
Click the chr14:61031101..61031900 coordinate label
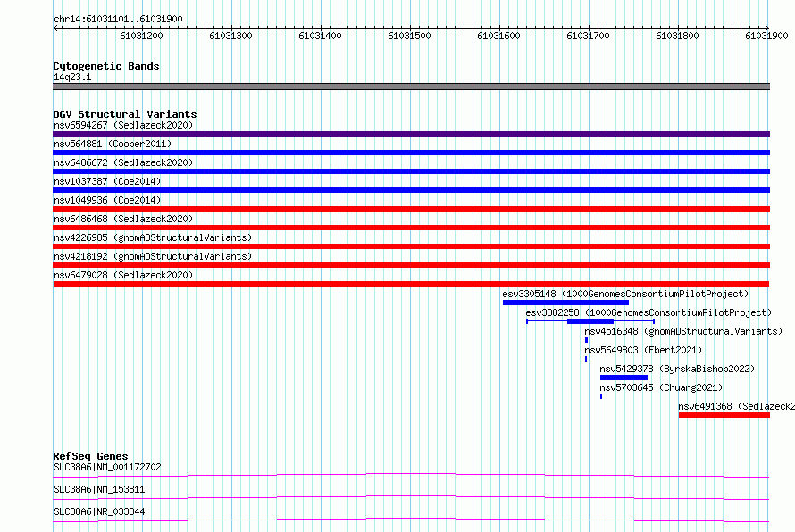coord(118,19)
